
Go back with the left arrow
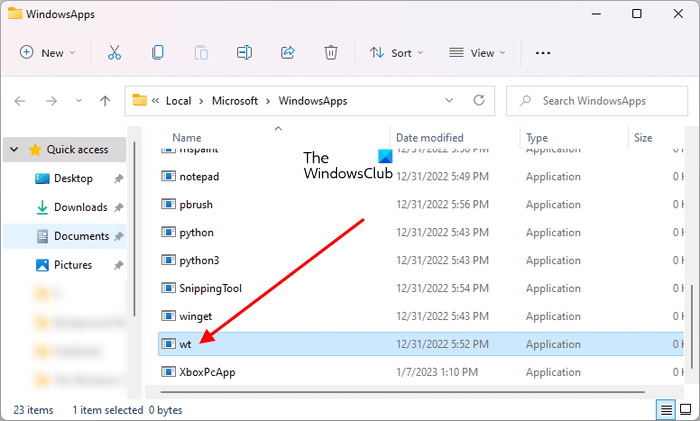pyautogui.click(x=20, y=101)
